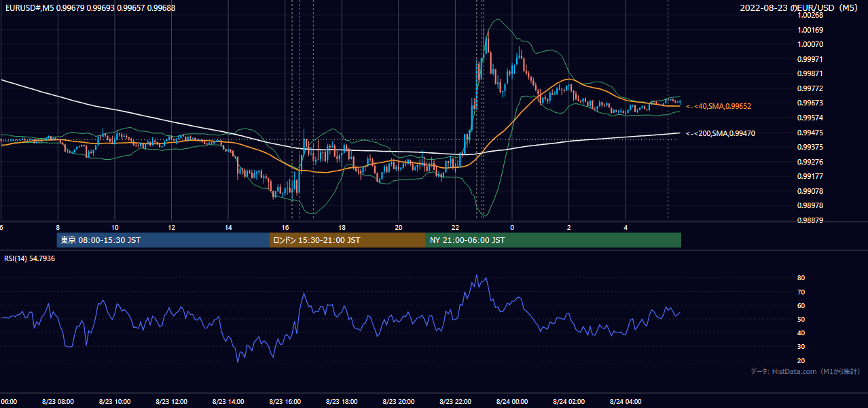Click the RSI scale value 50
This screenshot has width=868, height=408.
[x=801, y=319]
